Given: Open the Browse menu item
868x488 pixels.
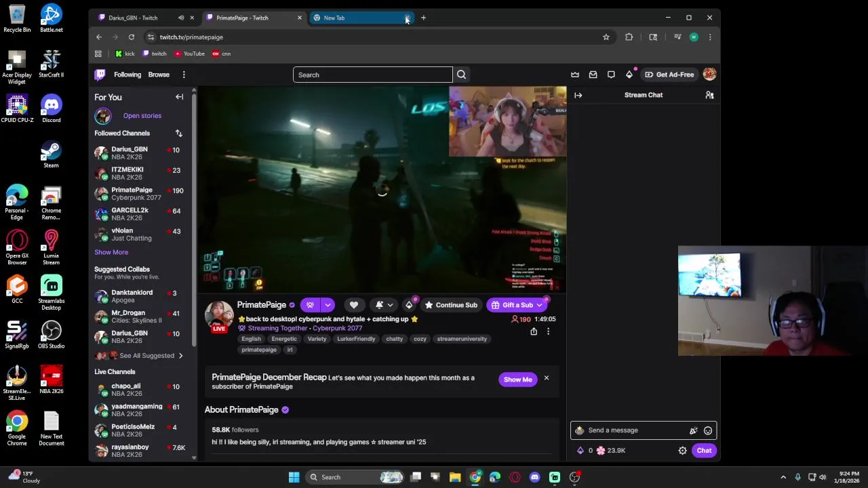Looking at the screenshot, I should coord(159,75).
